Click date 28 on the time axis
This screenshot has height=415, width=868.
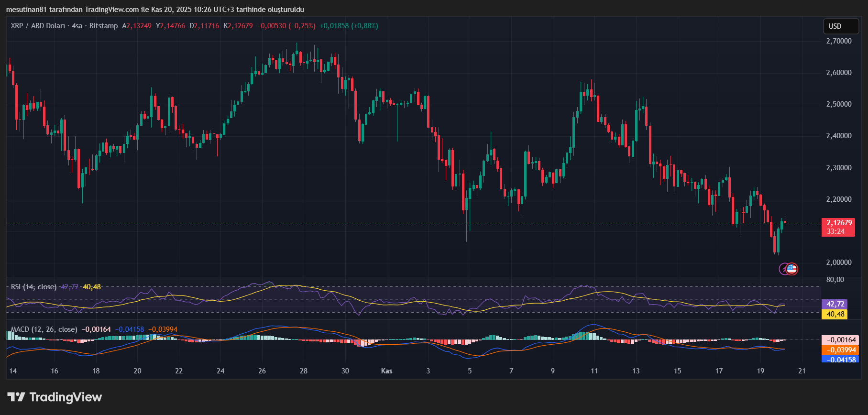[x=304, y=371]
